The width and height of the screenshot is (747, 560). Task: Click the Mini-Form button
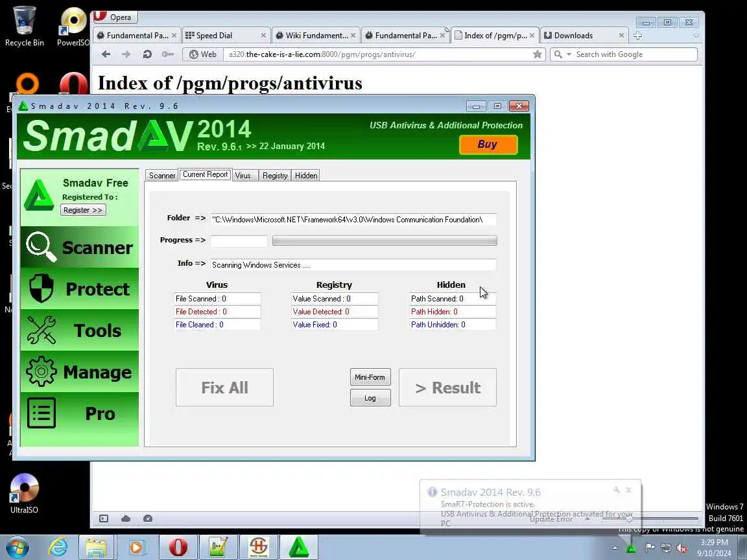click(370, 377)
